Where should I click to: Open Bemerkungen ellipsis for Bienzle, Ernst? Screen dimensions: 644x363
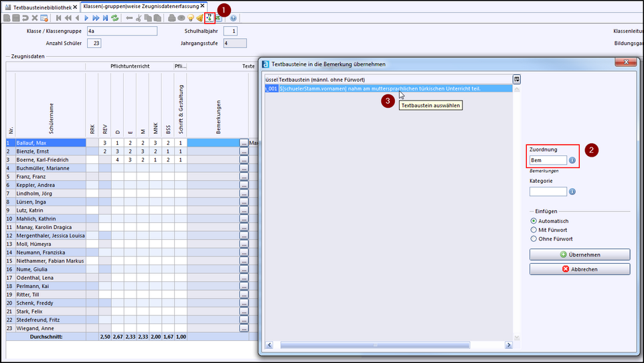244,152
